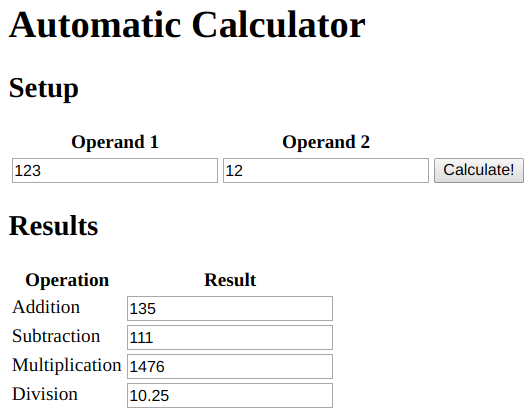Place cursor in field showing 10.25
529x418 pixels.
click(230, 395)
